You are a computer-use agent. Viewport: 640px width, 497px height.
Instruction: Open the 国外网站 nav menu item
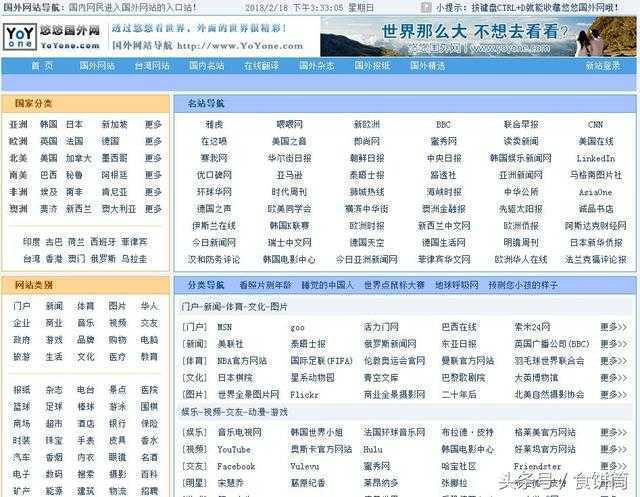point(97,66)
